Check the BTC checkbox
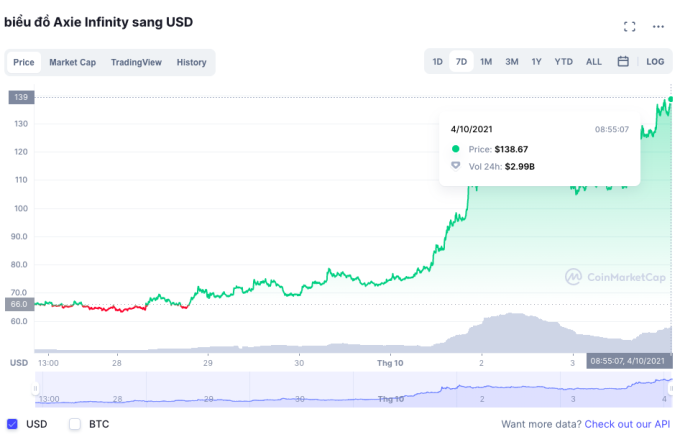This screenshot has width=680, height=442. [75, 424]
